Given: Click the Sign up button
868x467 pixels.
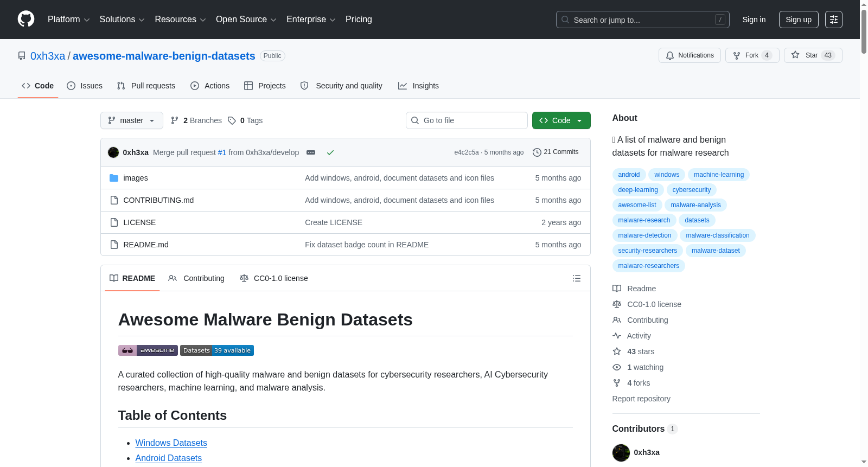Looking at the screenshot, I should (x=799, y=20).
